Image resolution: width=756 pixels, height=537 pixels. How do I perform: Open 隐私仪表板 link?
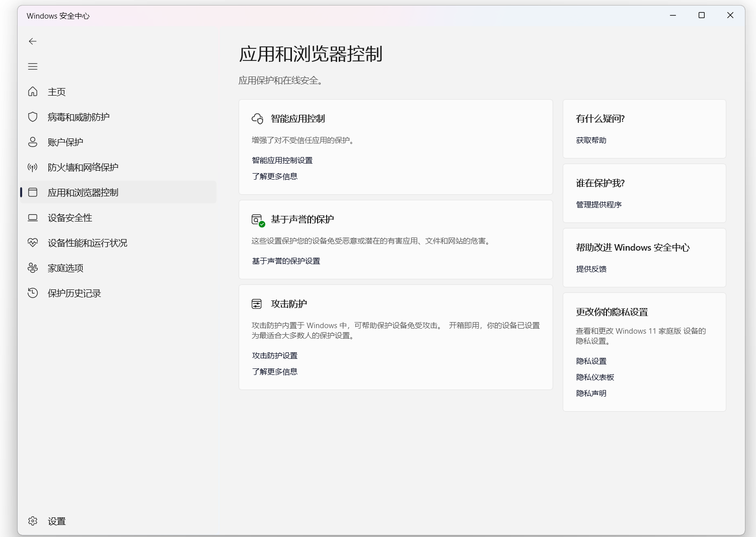[x=595, y=377]
